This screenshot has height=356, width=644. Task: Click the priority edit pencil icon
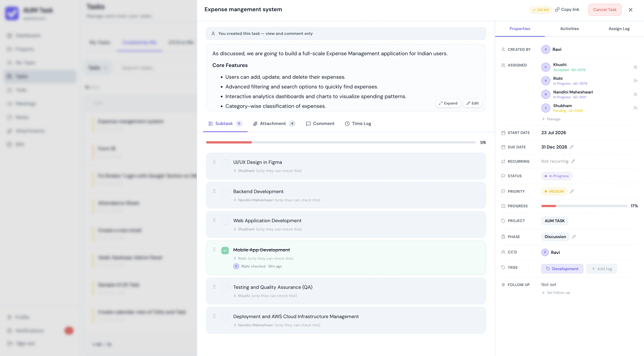click(572, 191)
